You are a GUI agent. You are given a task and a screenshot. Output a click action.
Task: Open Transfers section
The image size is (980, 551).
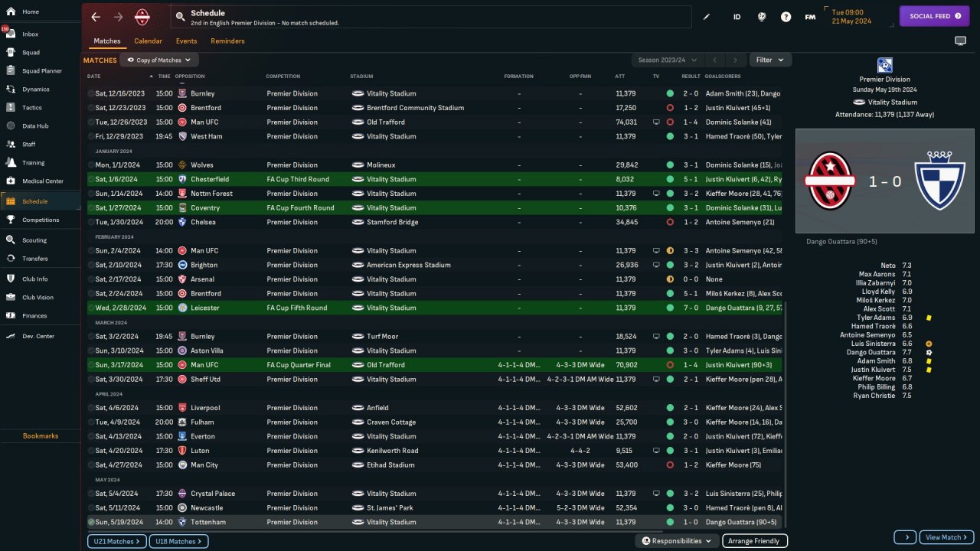pos(40,259)
